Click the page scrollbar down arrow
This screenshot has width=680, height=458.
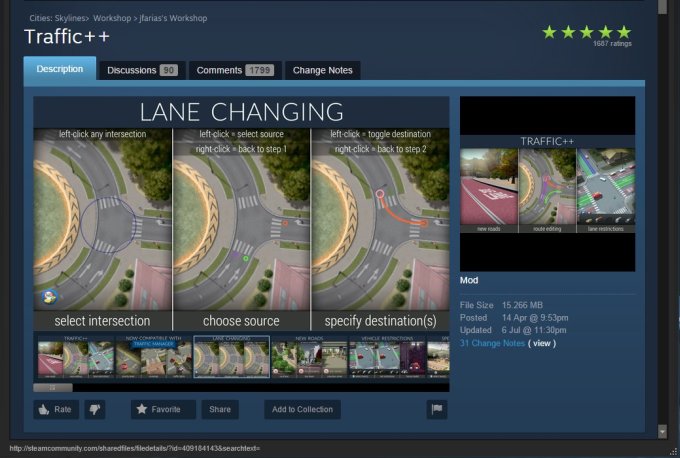coord(662,432)
